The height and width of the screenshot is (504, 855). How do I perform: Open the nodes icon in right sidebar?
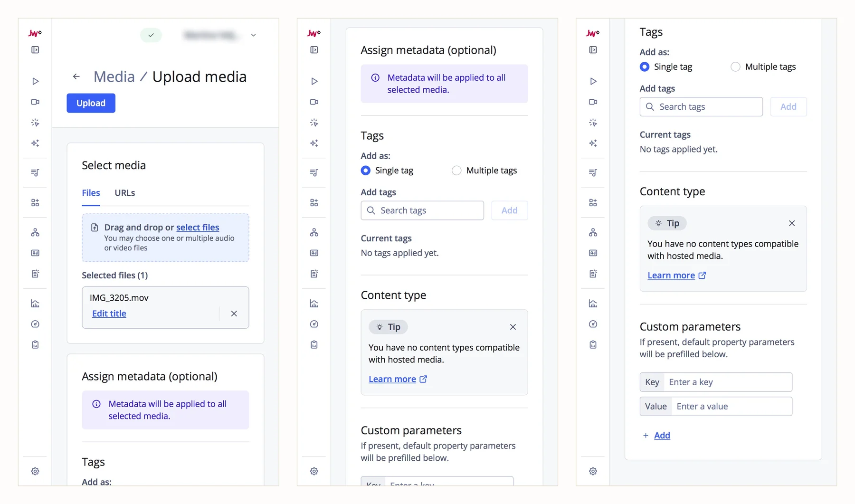[593, 233]
